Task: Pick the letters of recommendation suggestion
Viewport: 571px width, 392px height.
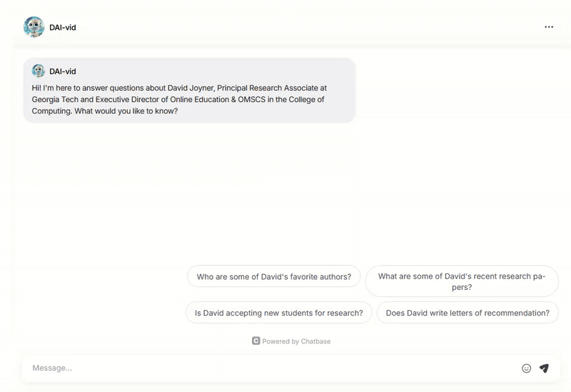Action: pyautogui.click(x=467, y=313)
